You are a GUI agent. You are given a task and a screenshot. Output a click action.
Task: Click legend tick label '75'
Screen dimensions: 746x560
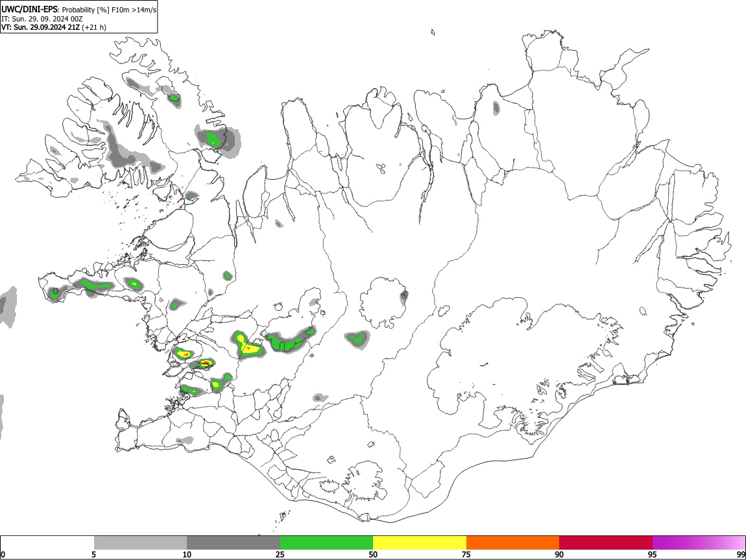point(466,554)
